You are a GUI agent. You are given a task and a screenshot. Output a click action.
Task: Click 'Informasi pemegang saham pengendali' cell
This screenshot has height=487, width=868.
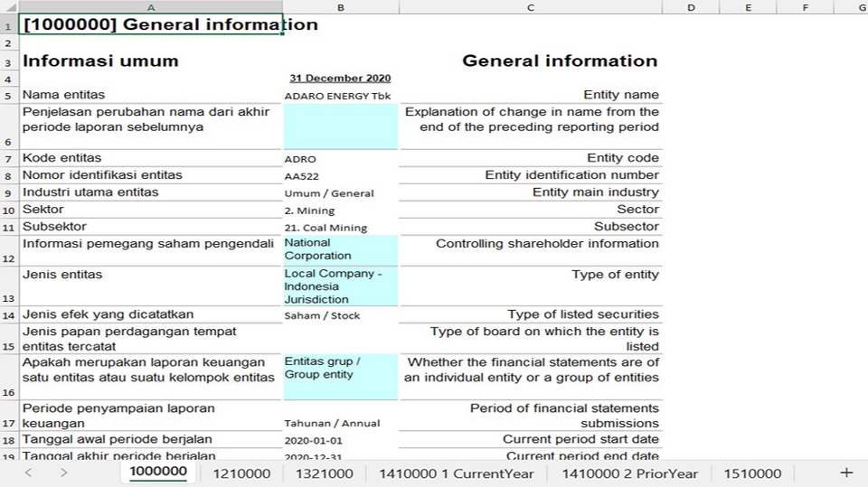(x=151, y=250)
